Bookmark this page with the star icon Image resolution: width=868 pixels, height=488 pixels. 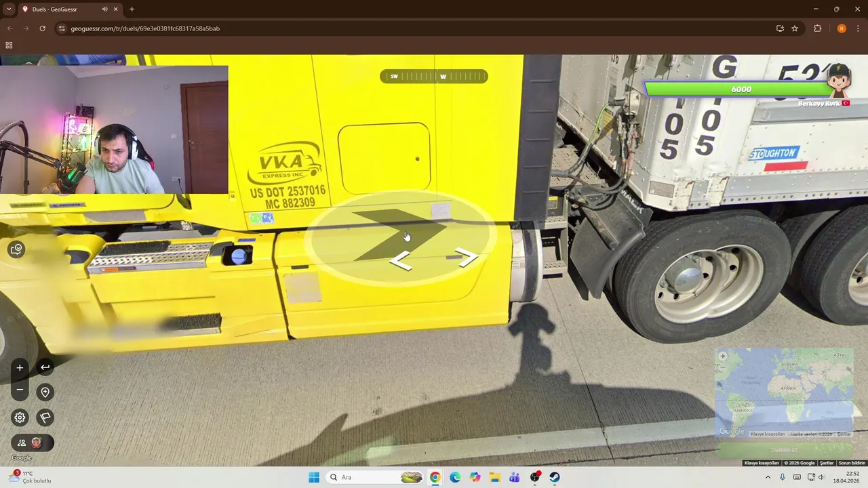(795, 28)
